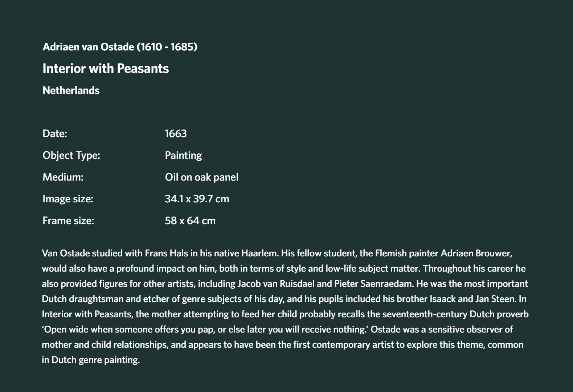Click the Image size label
This screenshot has height=392, width=573.
coord(68,199)
